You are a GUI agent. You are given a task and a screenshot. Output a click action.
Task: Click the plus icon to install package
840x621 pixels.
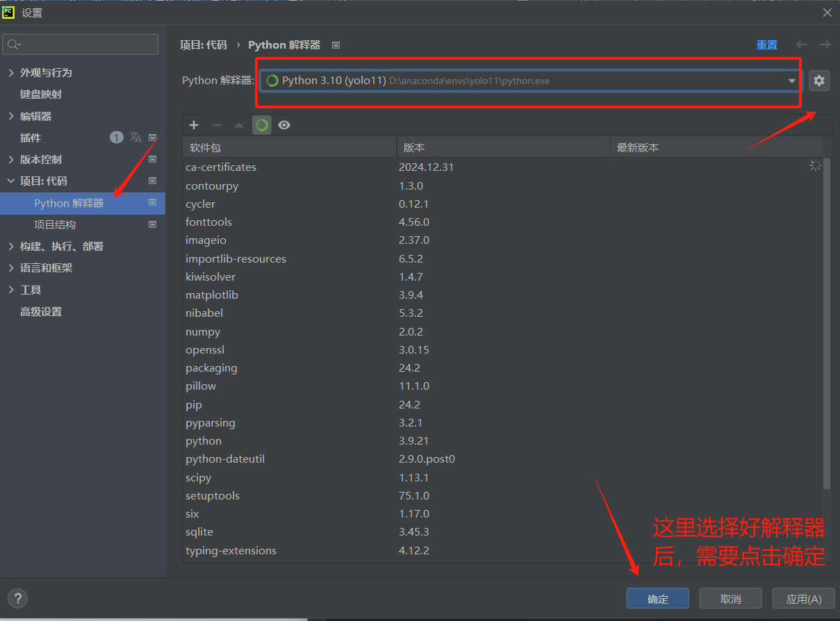point(194,125)
